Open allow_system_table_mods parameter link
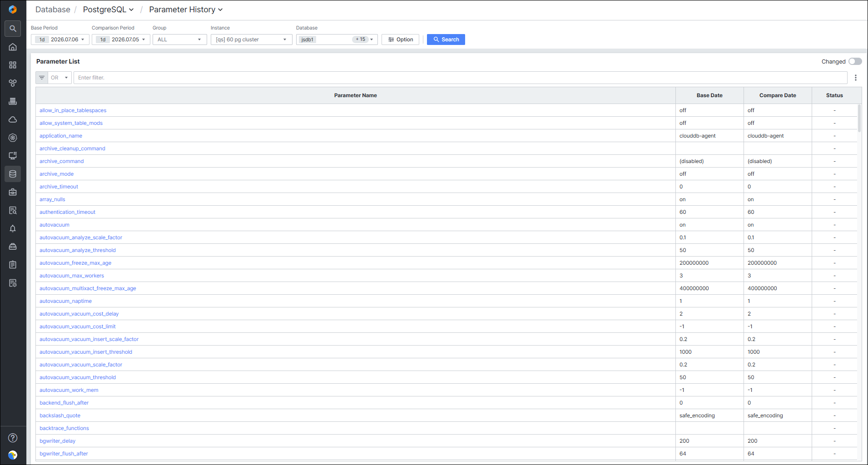 [x=71, y=123]
